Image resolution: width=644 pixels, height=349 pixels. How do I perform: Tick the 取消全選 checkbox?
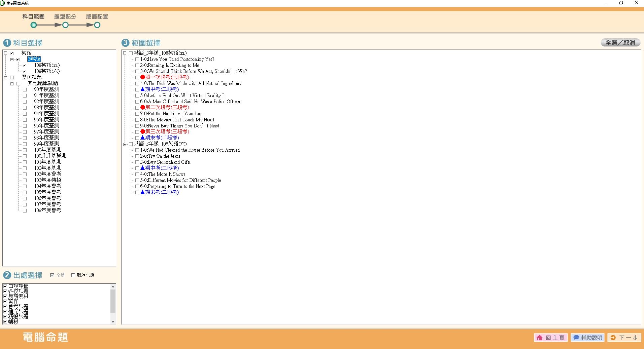(73, 275)
